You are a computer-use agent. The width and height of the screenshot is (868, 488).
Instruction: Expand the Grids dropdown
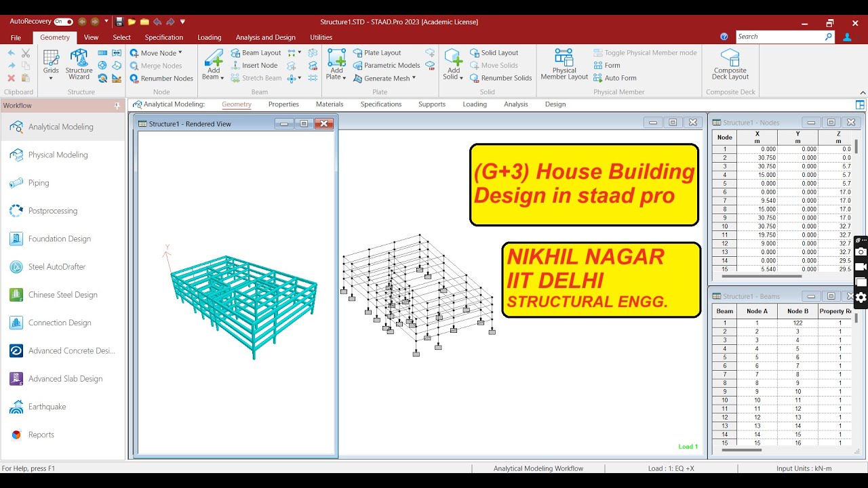(x=51, y=78)
